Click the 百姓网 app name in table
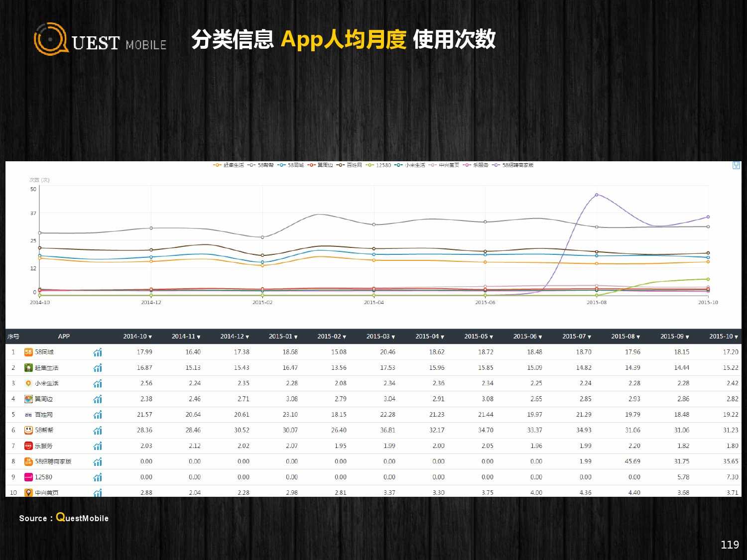The image size is (747, 560). [44, 415]
